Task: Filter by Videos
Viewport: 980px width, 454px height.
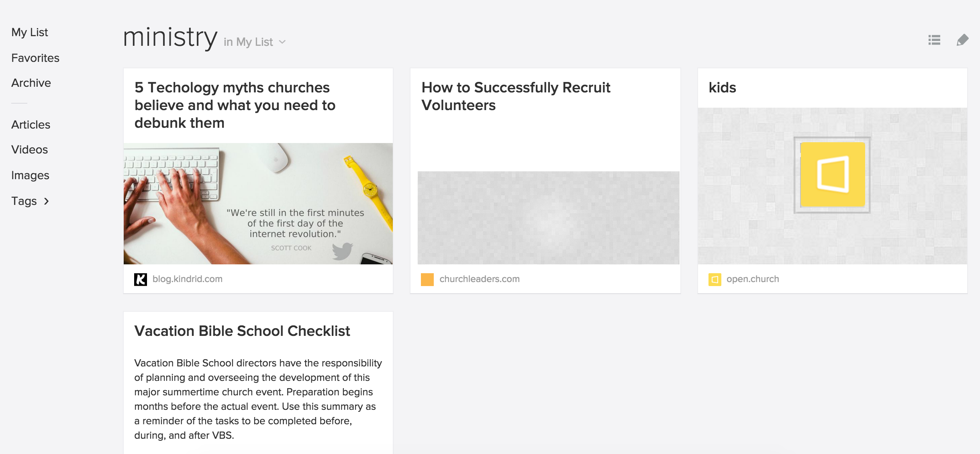Action: [29, 149]
